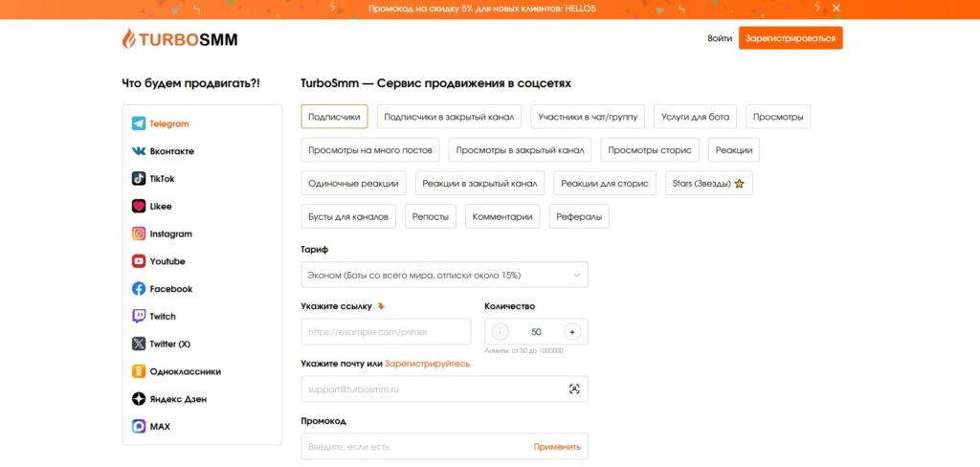Choose Одиночные реакции option
980x467 pixels.
354,183
